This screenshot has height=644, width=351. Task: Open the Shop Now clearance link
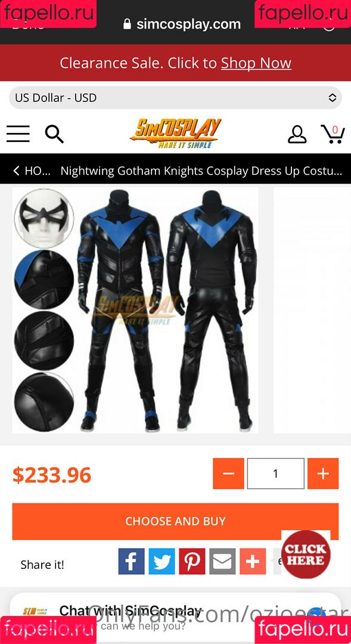256,63
